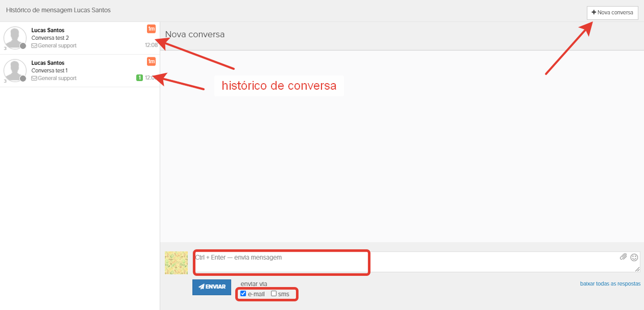Open the emoji picker smiley icon
644x310 pixels.
634,257
